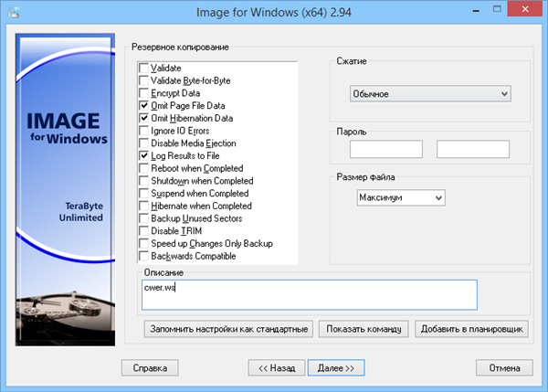The image size is (548, 392).
Task: Uncheck Omit Page File Data
Action: click(143, 106)
